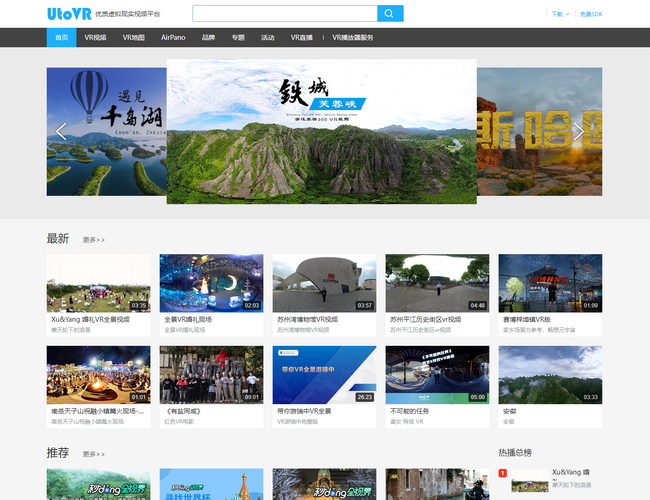Click the 免费SDK link
650x500 pixels.
coord(591,14)
